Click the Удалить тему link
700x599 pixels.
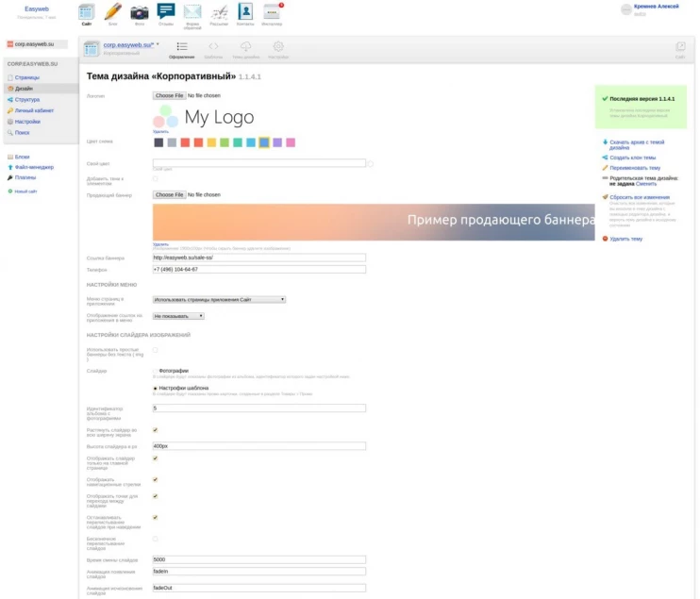(625, 239)
